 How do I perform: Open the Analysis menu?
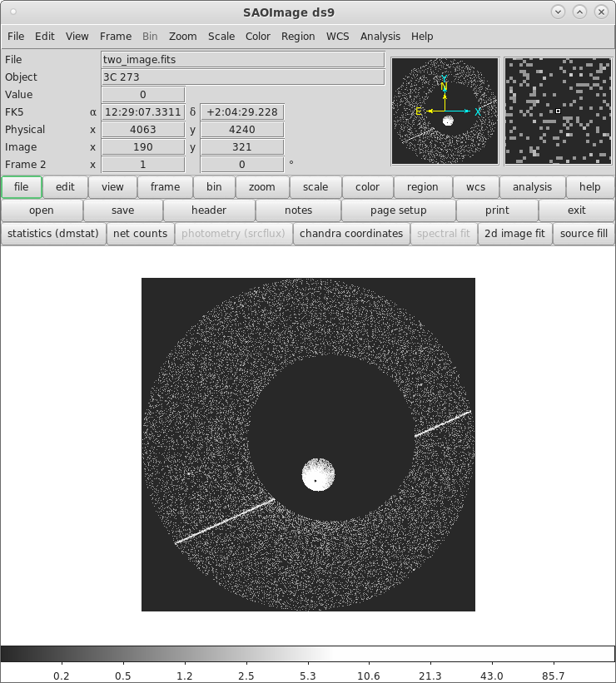point(380,37)
